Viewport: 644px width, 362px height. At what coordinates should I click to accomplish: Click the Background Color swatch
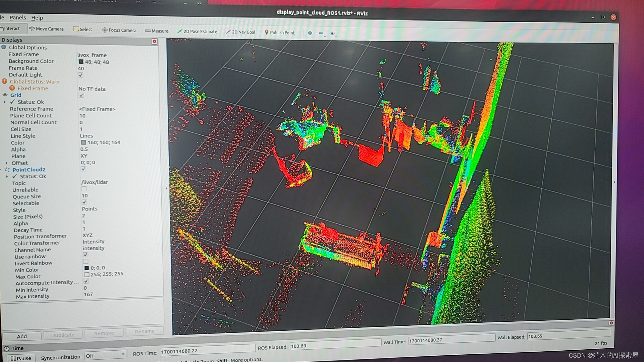81,62
